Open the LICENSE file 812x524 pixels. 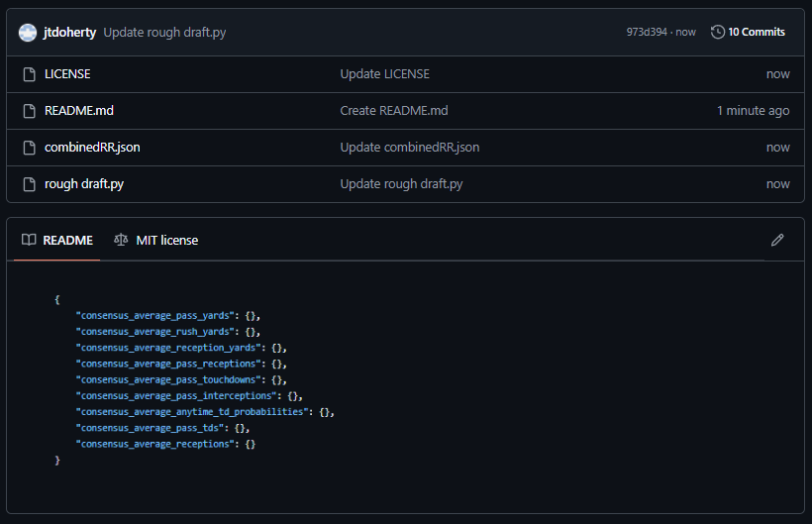67,74
